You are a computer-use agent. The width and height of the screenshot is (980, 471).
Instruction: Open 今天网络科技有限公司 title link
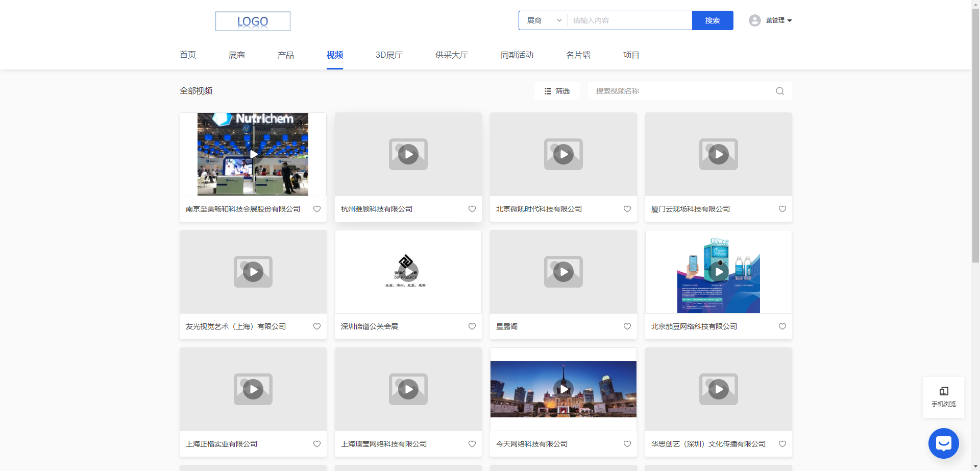coord(532,444)
